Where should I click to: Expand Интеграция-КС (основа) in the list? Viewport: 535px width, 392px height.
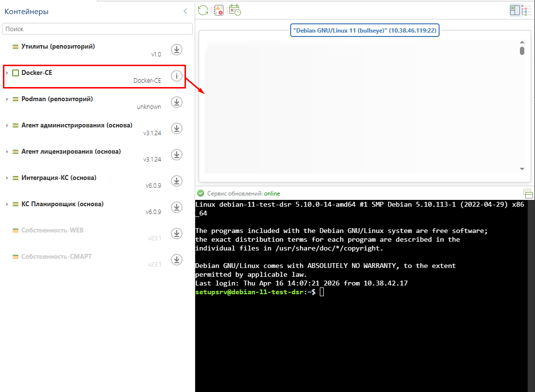tap(8, 178)
